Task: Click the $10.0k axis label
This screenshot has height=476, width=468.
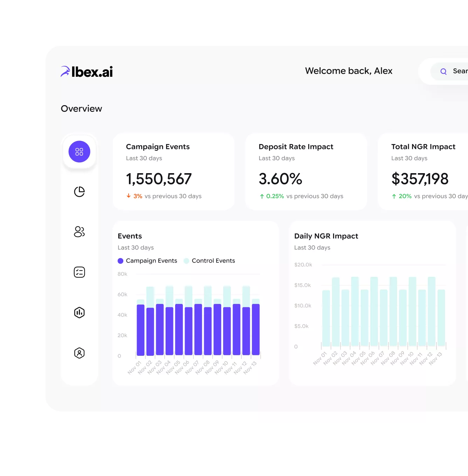Action: click(303, 306)
